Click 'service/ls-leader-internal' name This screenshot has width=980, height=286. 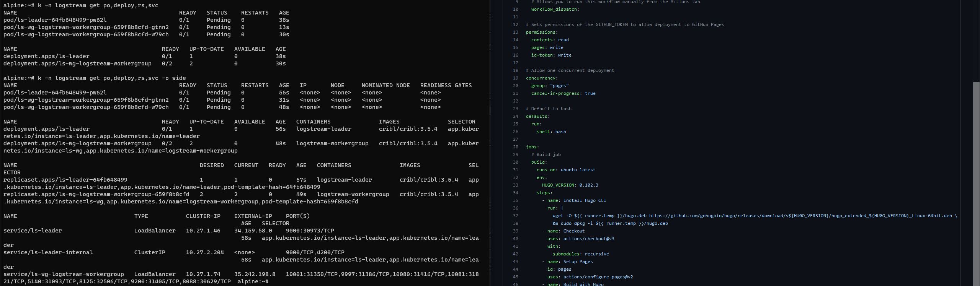click(x=48, y=252)
